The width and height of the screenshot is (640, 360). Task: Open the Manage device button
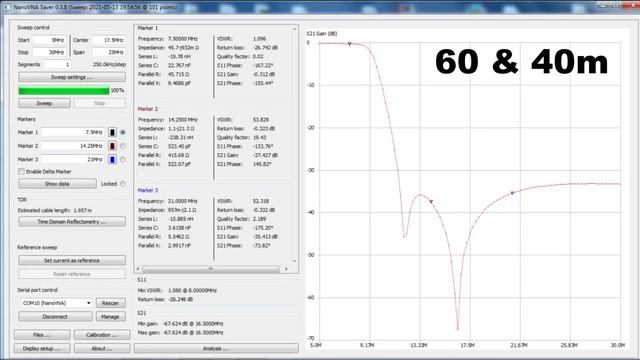point(111,317)
